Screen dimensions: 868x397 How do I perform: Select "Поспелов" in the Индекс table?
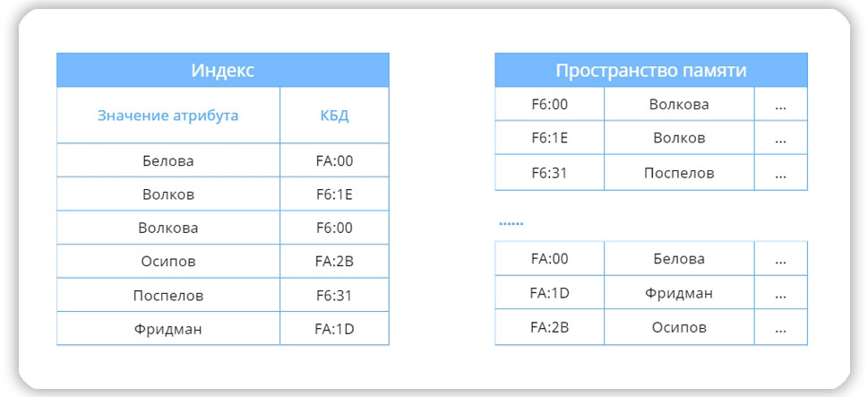pyautogui.click(x=168, y=295)
